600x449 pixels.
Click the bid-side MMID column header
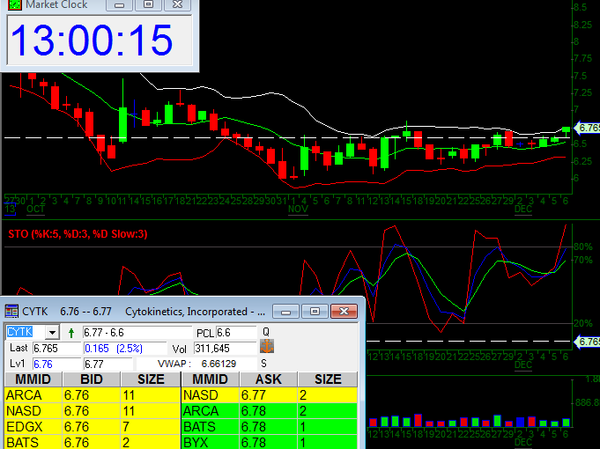click(x=32, y=379)
